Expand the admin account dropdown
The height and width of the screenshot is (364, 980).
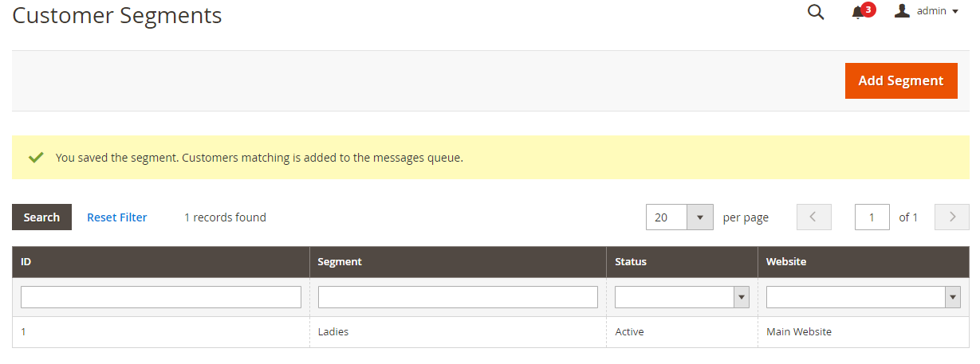(935, 11)
